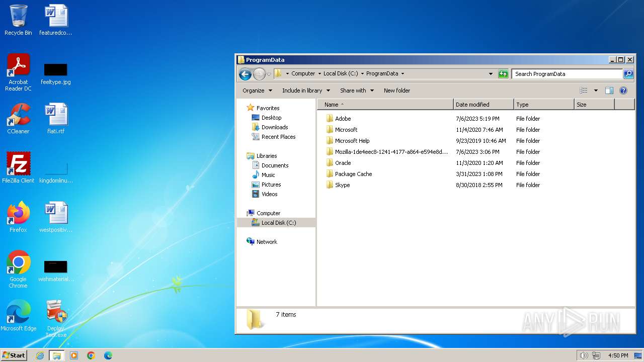Click the Start button

[x=14, y=355]
